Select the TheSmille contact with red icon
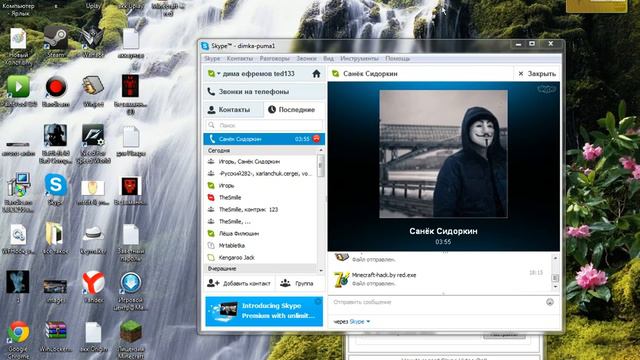This screenshot has width=640, height=360. [260, 198]
